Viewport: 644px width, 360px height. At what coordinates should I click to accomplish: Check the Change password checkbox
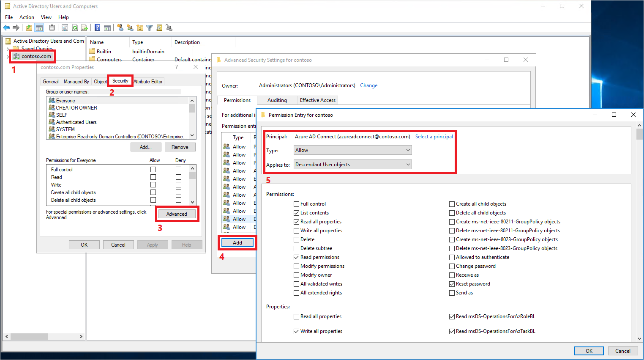[x=452, y=266]
